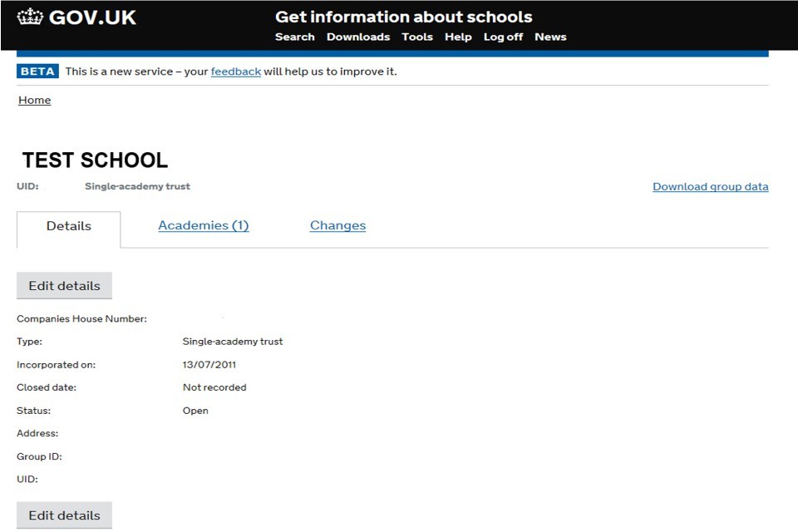Open Search in the header navigation
The width and height of the screenshot is (798, 532).
click(294, 37)
